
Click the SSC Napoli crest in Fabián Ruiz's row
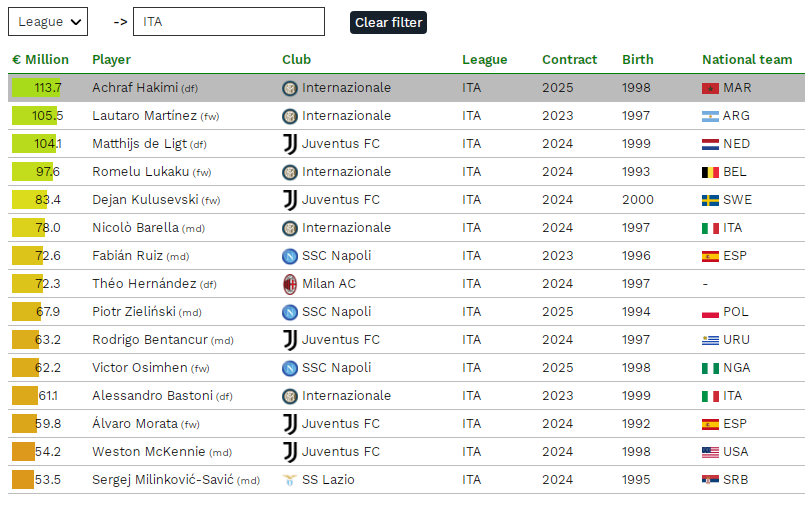290,256
